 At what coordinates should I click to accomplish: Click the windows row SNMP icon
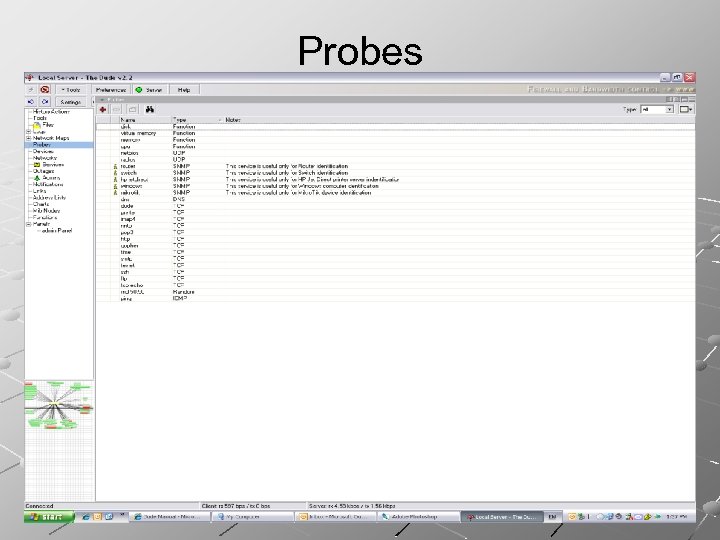click(x=115, y=186)
